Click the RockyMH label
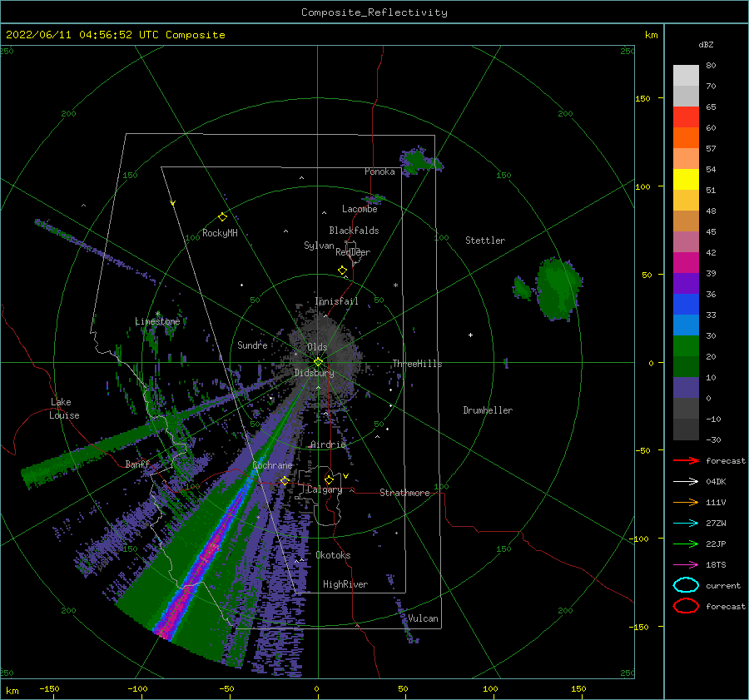The width and height of the screenshot is (749, 700). tap(220, 233)
